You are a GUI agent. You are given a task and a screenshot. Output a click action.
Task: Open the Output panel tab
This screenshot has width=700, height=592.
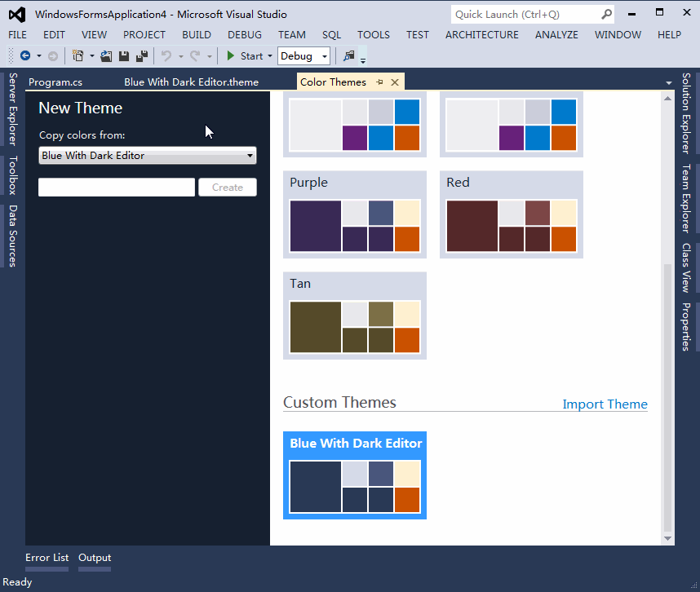[95, 558]
